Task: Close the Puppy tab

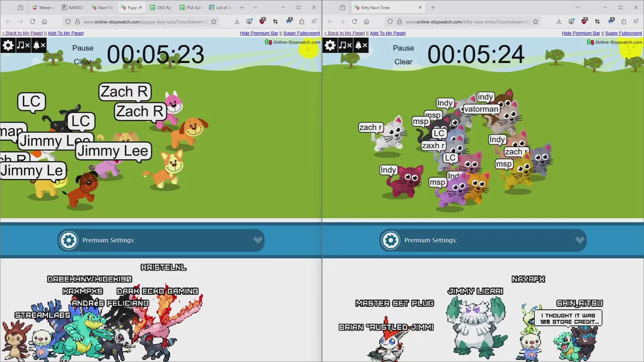Action: click(x=140, y=8)
